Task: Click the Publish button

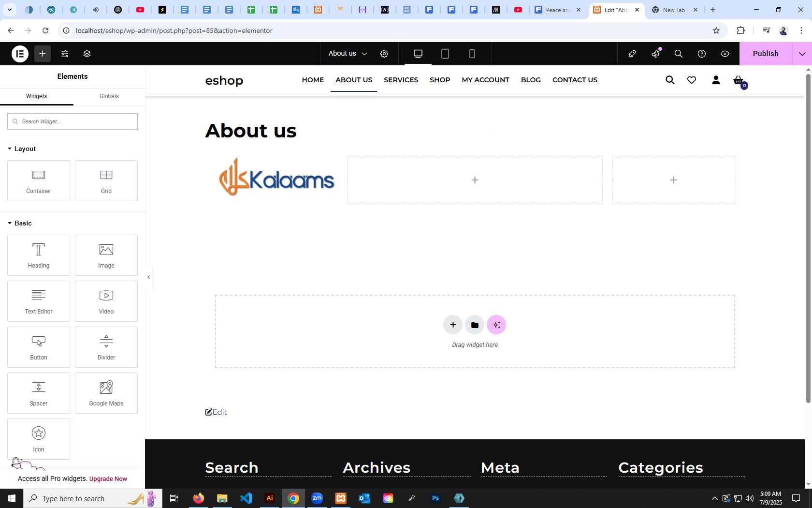Action: point(766,54)
